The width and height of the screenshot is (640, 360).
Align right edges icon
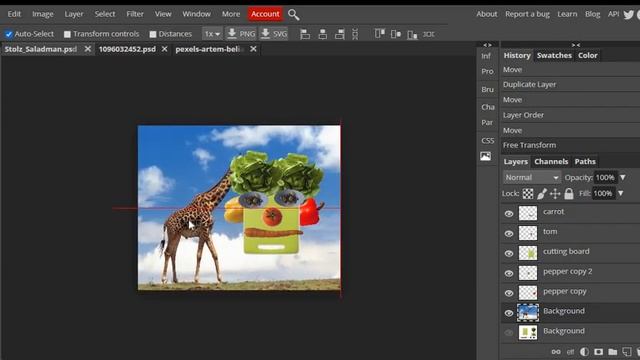pyautogui.click(x=340, y=34)
